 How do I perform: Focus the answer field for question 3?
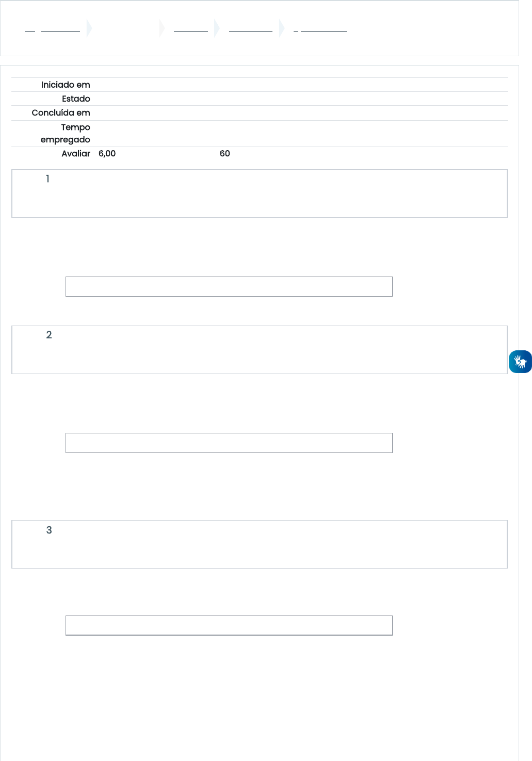229,625
